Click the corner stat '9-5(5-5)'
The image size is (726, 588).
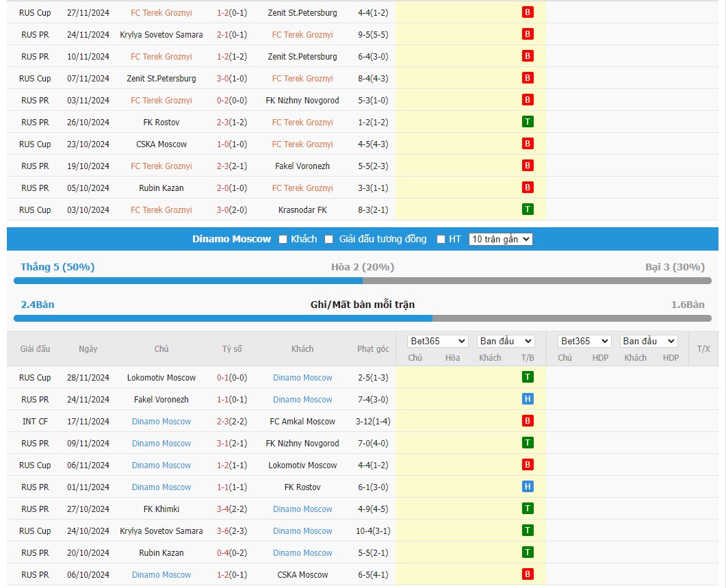click(373, 35)
